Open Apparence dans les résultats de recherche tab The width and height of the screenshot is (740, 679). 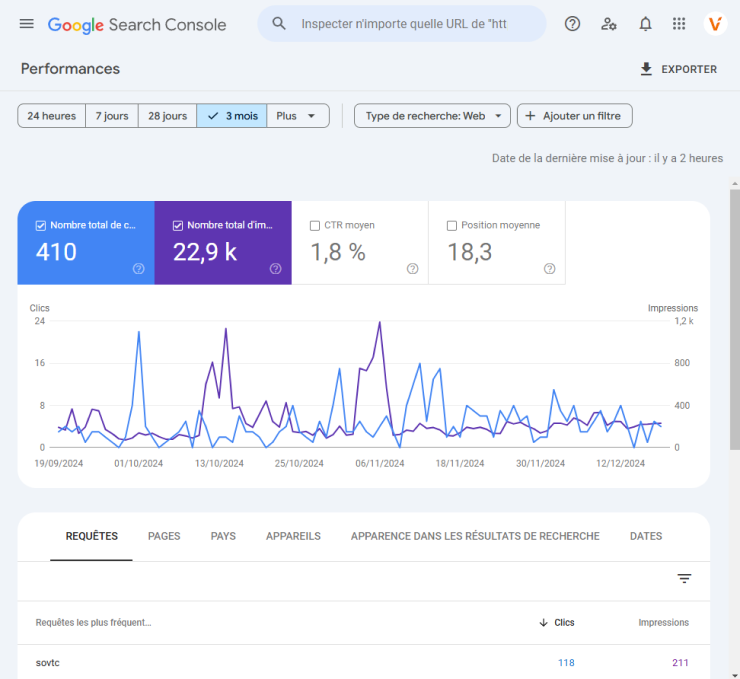(475, 536)
